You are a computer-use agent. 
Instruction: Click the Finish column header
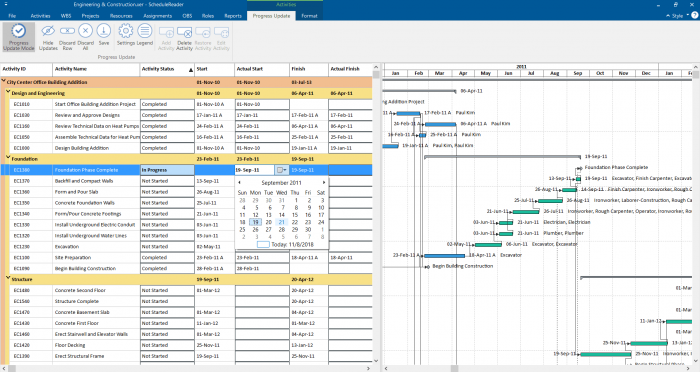(309, 69)
